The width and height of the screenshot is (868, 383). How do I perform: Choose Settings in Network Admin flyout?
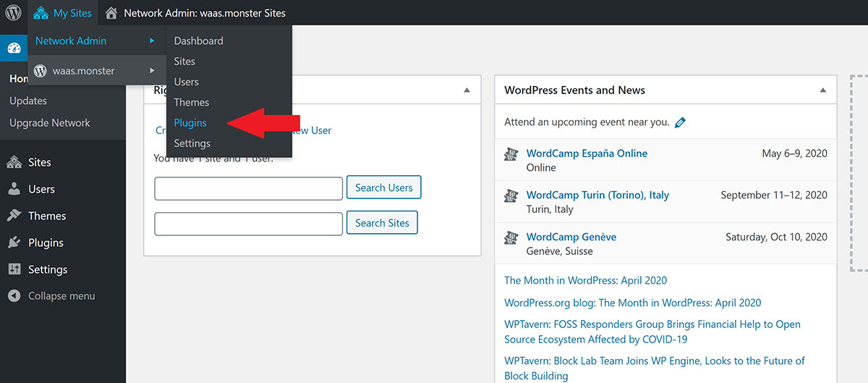coord(192,143)
